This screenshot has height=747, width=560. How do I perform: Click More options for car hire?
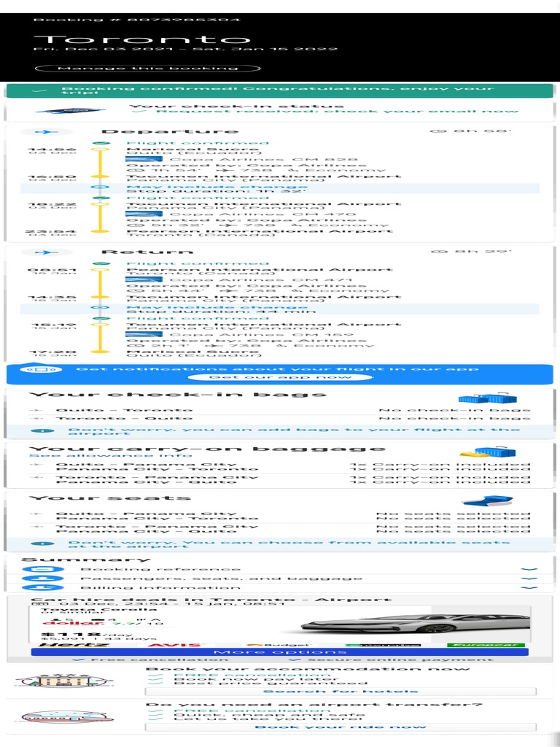tap(279, 651)
